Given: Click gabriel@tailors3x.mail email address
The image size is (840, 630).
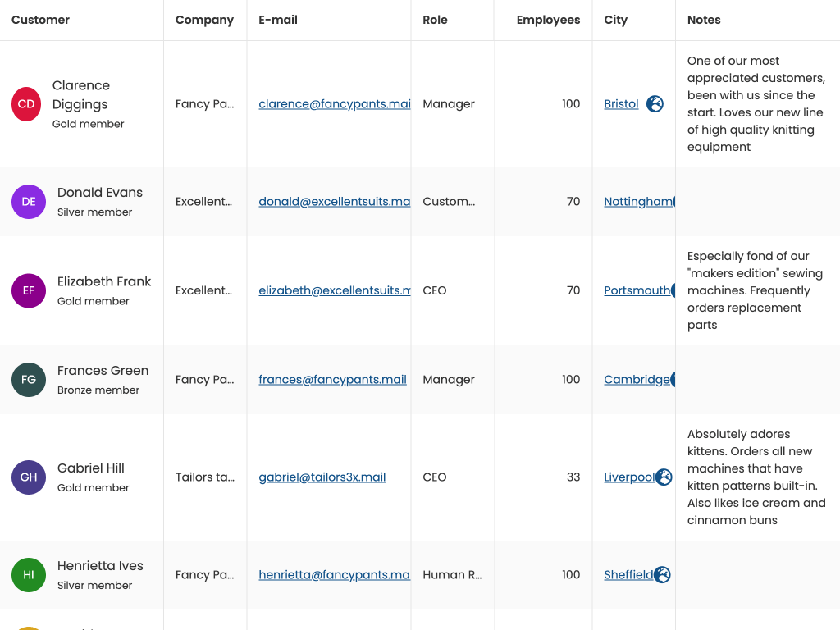Looking at the screenshot, I should [322, 477].
